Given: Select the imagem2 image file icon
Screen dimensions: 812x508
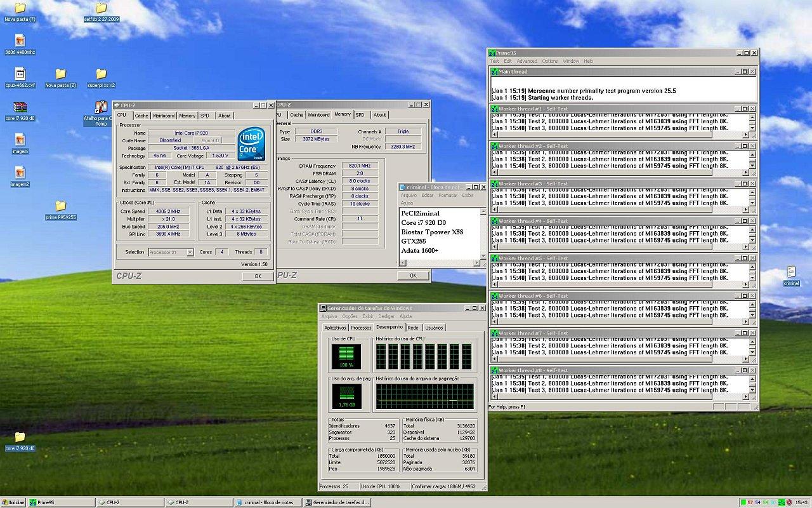Looking at the screenshot, I should point(20,173).
